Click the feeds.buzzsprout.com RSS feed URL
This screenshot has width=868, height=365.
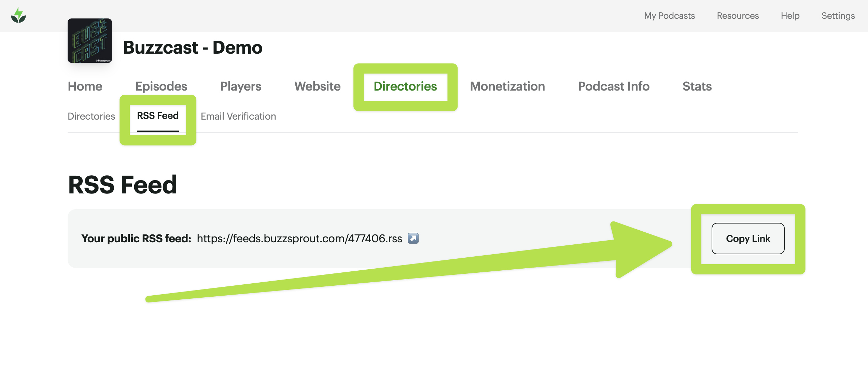pyautogui.click(x=299, y=238)
